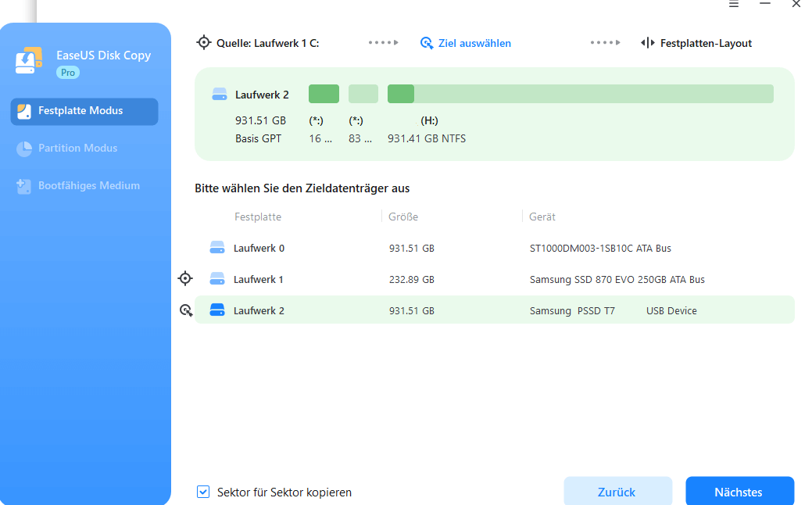Select the second 83 MB partition block
The height and width of the screenshot is (505, 812).
(x=363, y=94)
